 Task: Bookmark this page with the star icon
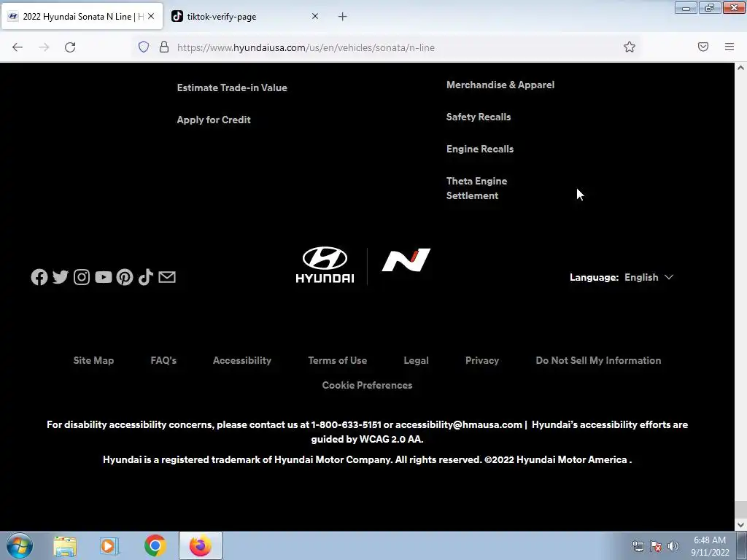tap(630, 47)
